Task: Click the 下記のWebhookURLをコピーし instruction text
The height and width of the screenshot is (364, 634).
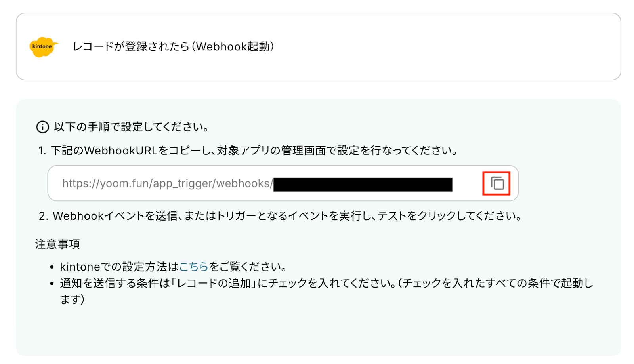Action: (x=254, y=151)
